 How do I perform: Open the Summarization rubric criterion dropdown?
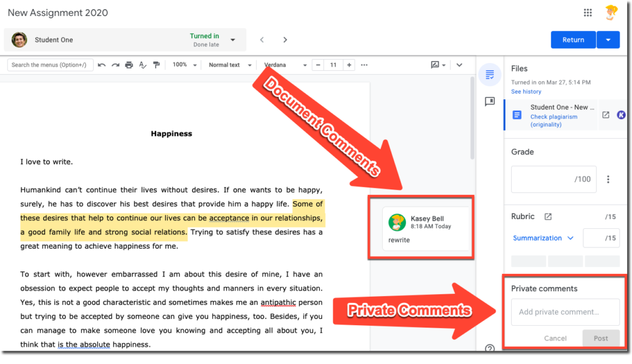pos(543,238)
